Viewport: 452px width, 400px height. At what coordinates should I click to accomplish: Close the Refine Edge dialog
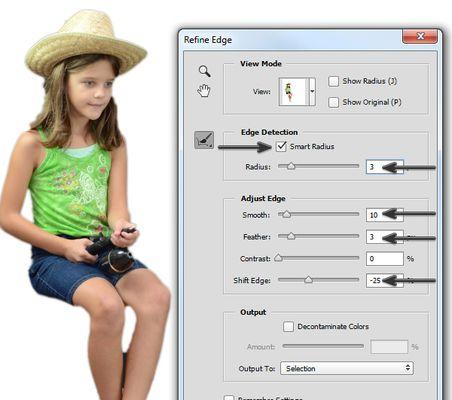pos(420,36)
